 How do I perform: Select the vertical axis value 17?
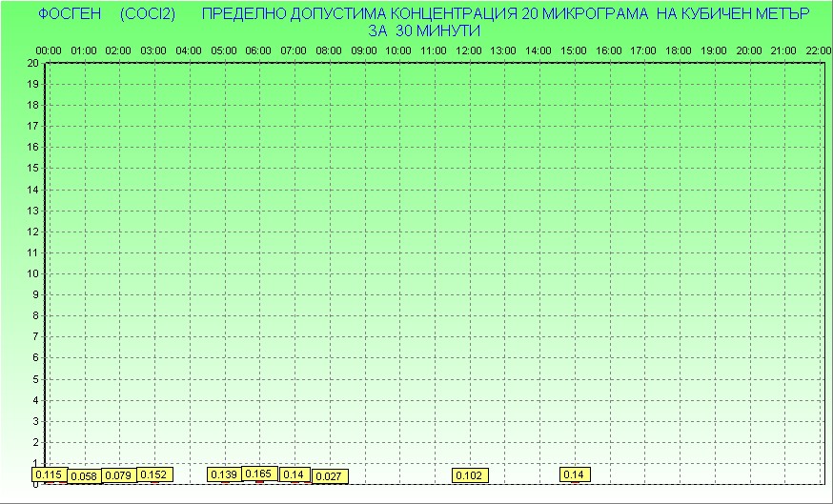pyautogui.click(x=33, y=127)
